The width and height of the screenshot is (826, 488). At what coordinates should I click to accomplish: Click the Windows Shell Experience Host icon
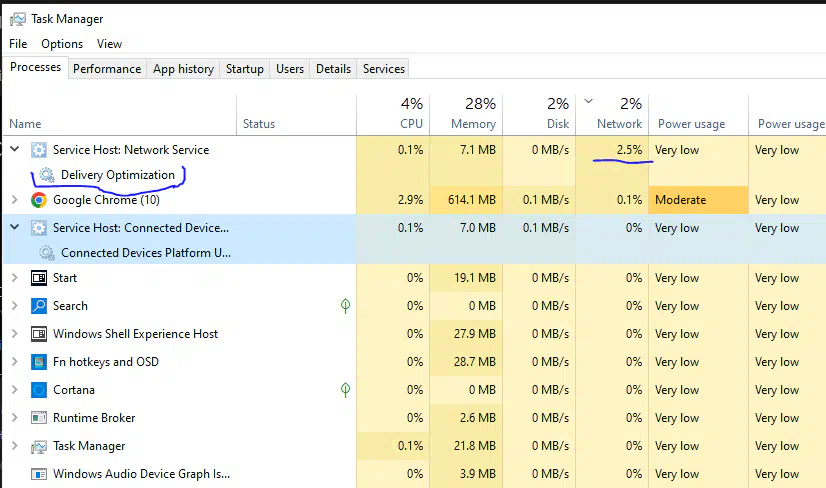pyautogui.click(x=39, y=334)
